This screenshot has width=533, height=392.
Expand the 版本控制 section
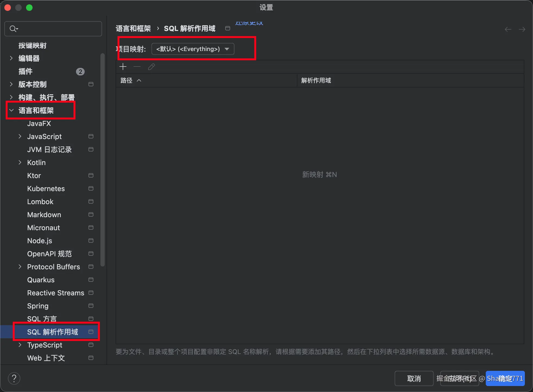click(11, 84)
